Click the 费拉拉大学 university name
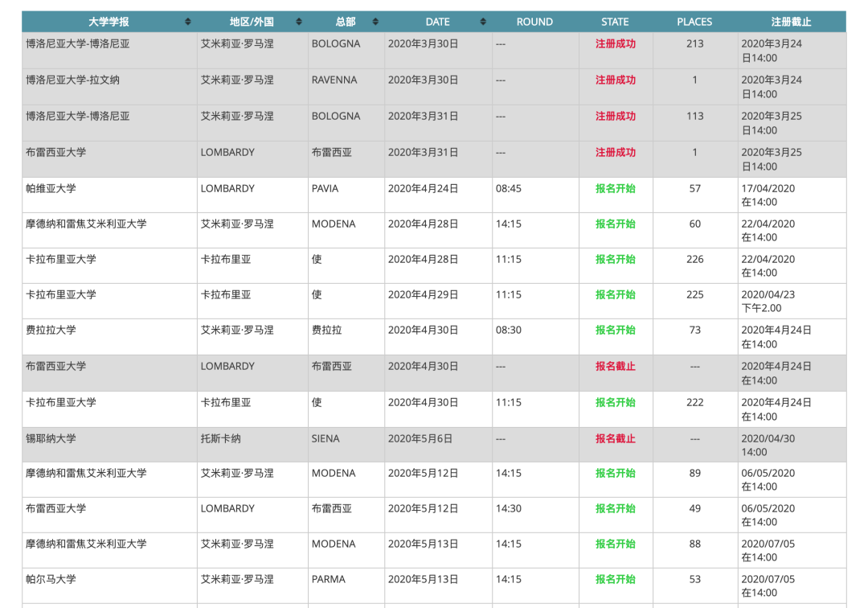This screenshot has height=608, width=868. tap(51, 330)
